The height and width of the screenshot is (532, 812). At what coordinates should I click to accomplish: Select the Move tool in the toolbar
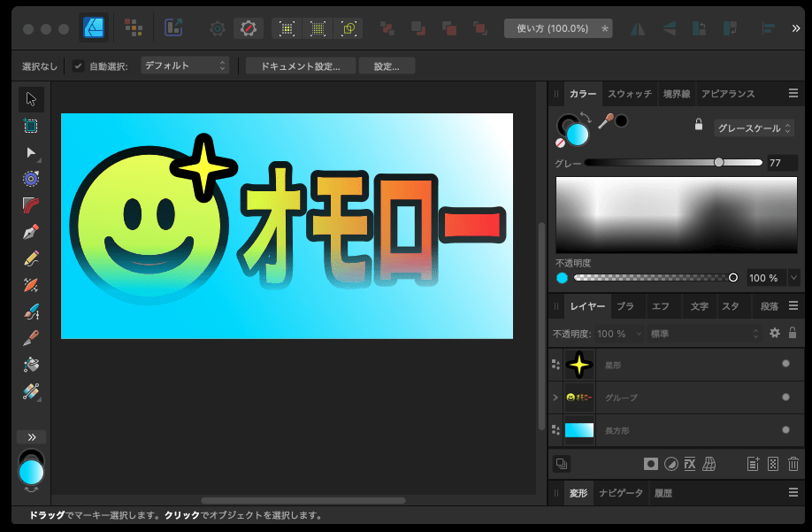30,99
